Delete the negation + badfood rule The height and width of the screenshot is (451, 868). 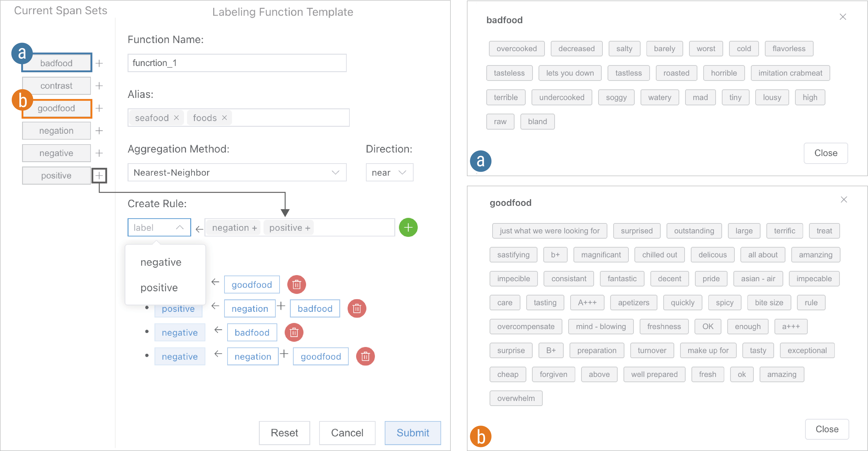[x=357, y=308]
